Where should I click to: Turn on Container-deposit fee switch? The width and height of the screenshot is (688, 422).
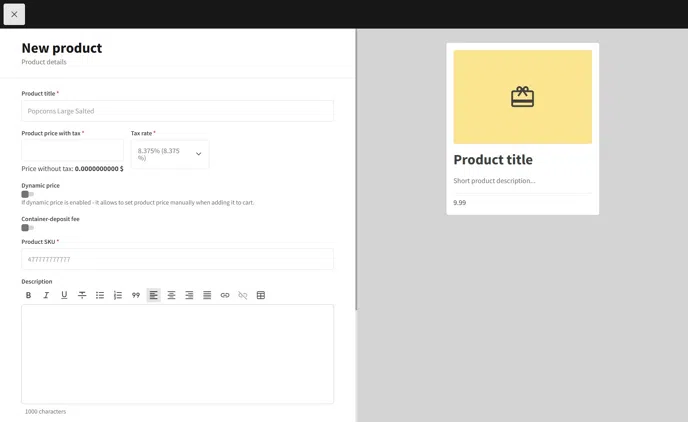coord(28,228)
